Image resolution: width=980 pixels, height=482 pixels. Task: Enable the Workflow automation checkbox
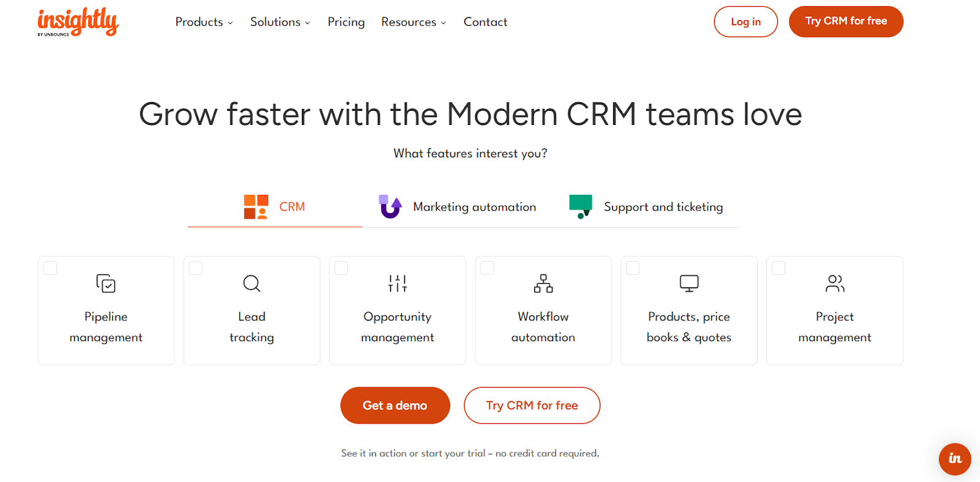coord(488,268)
